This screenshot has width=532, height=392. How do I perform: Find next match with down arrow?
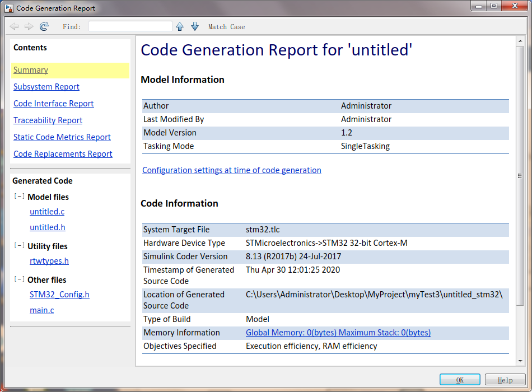195,26
